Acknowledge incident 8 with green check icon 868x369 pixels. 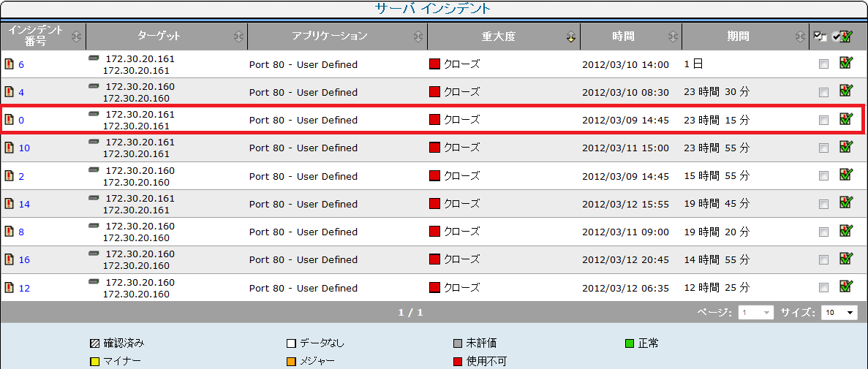(845, 230)
